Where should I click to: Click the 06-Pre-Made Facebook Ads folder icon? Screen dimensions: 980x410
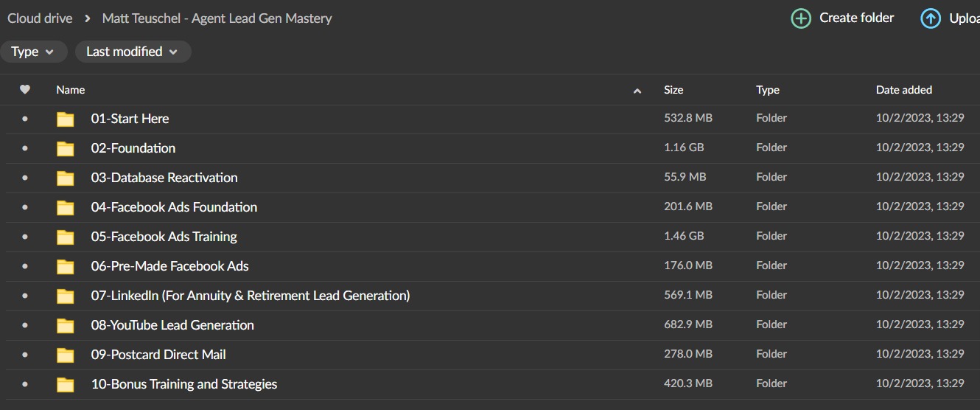(x=66, y=266)
